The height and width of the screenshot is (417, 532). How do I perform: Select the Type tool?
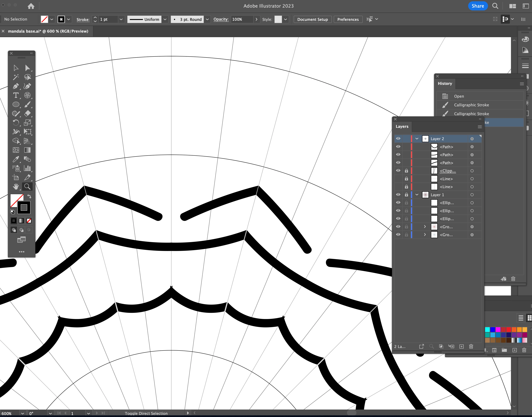click(16, 95)
